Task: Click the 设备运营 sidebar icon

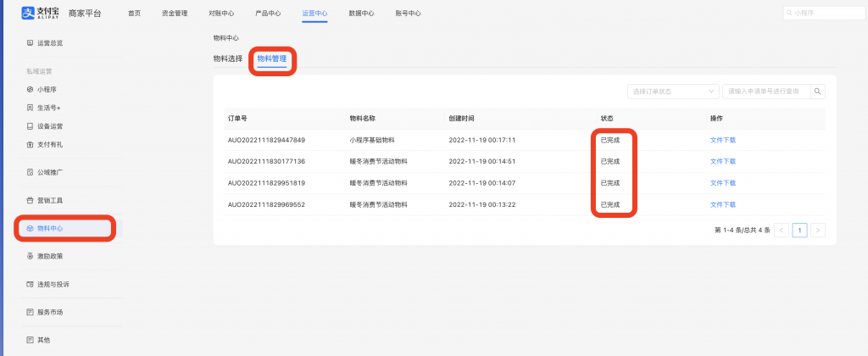Action: click(30, 126)
